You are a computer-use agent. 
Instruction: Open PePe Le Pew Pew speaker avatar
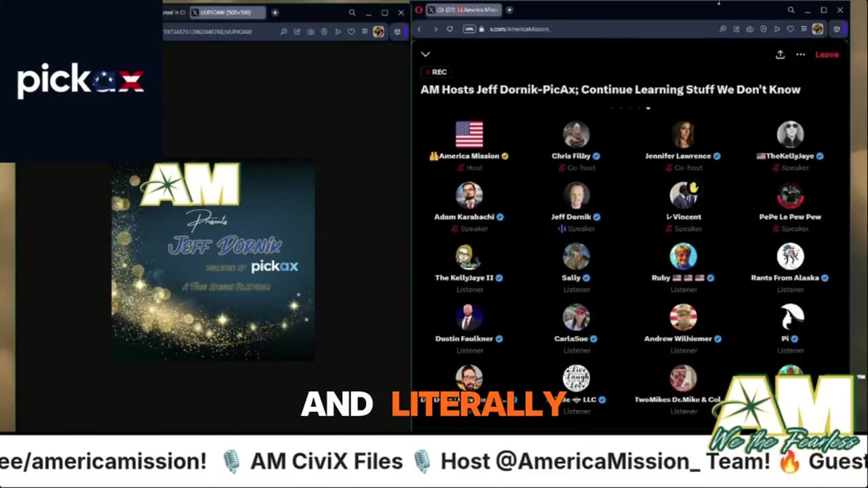pyautogui.click(x=790, y=195)
